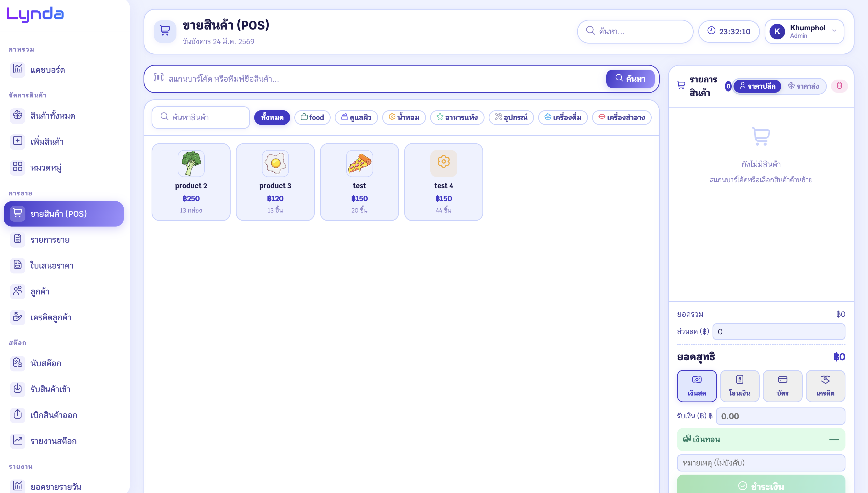Choose the cash (เงินสด) payment method

click(696, 386)
